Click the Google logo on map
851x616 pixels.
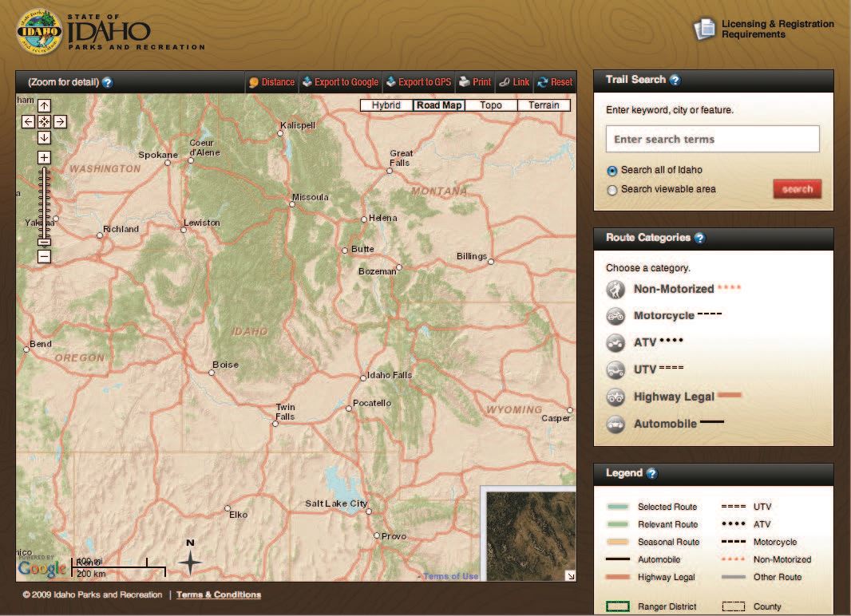click(42, 568)
